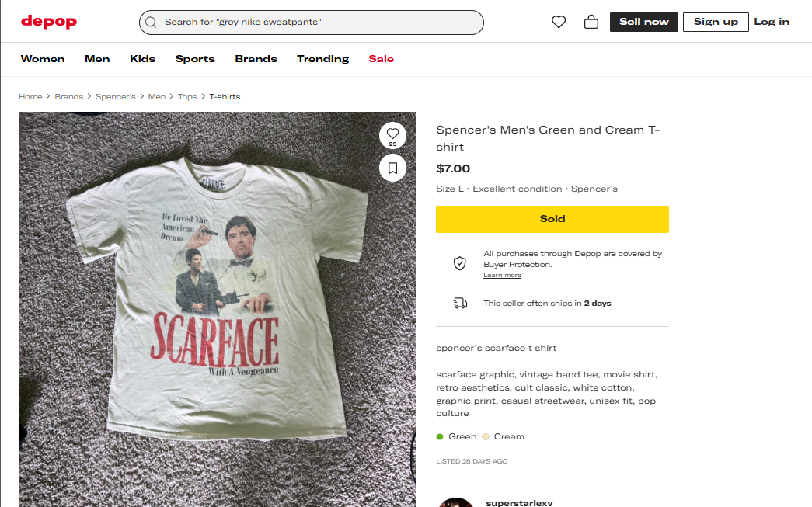Click the shipping truck icon
This screenshot has height=507, width=812.
pos(460,303)
